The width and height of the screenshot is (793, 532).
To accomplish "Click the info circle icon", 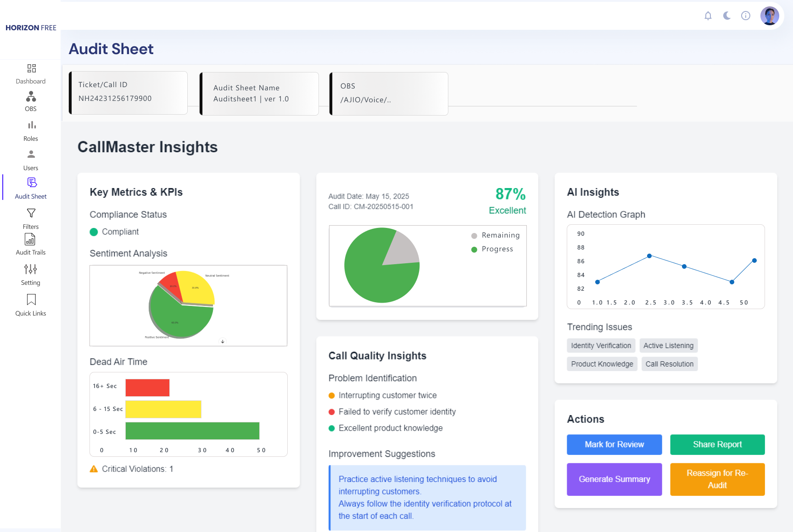I will tap(746, 16).
